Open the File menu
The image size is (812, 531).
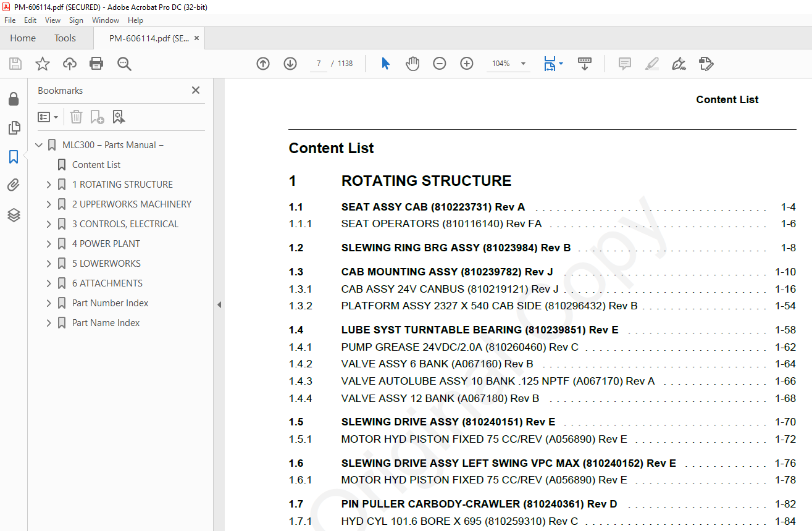10,20
